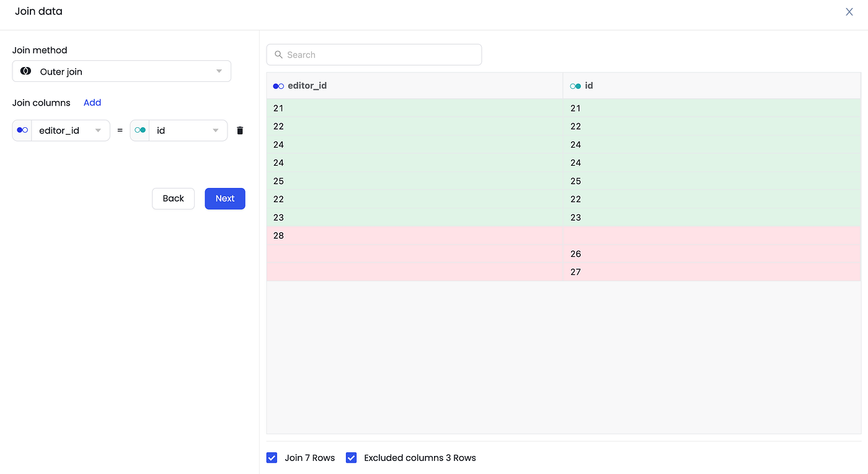Uncheck the Join 7 Rows checkbox
The image size is (868, 474).
(272, 457)
